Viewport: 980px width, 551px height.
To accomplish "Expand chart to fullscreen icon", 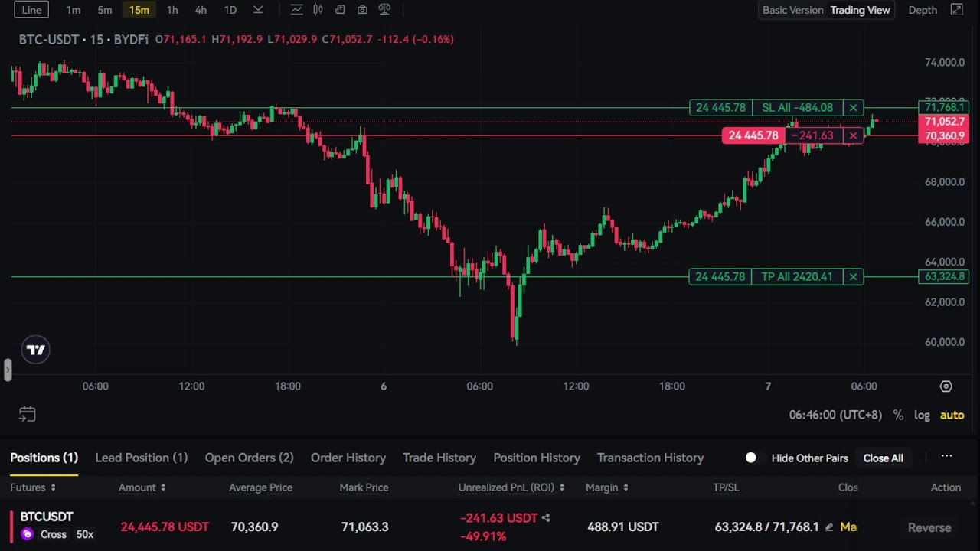I will coord(957,10).
